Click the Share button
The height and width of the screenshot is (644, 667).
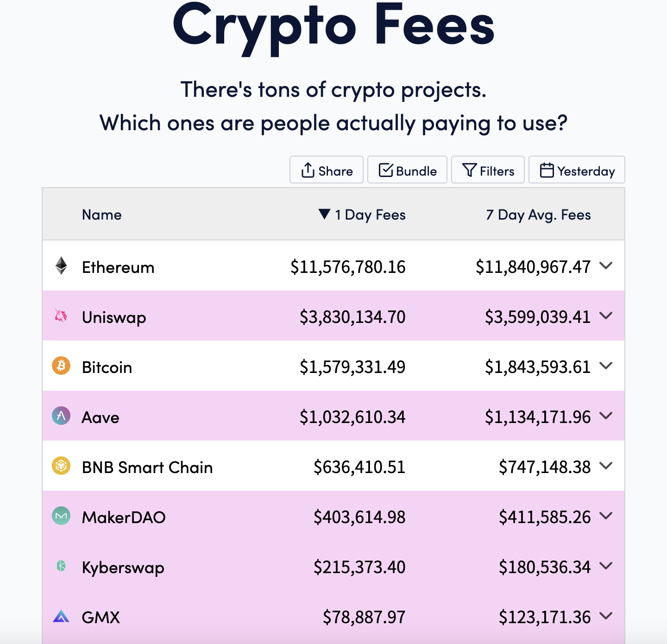(x=327, y=170)
